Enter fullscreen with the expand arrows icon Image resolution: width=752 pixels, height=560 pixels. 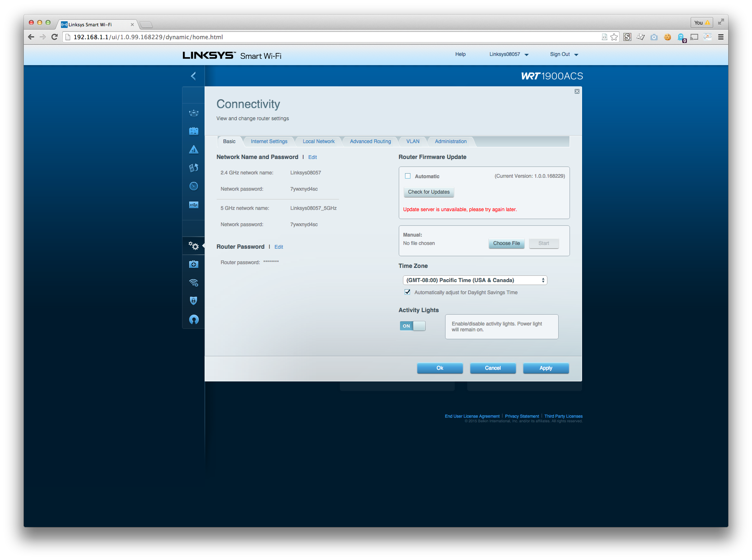tap(721, 22)
